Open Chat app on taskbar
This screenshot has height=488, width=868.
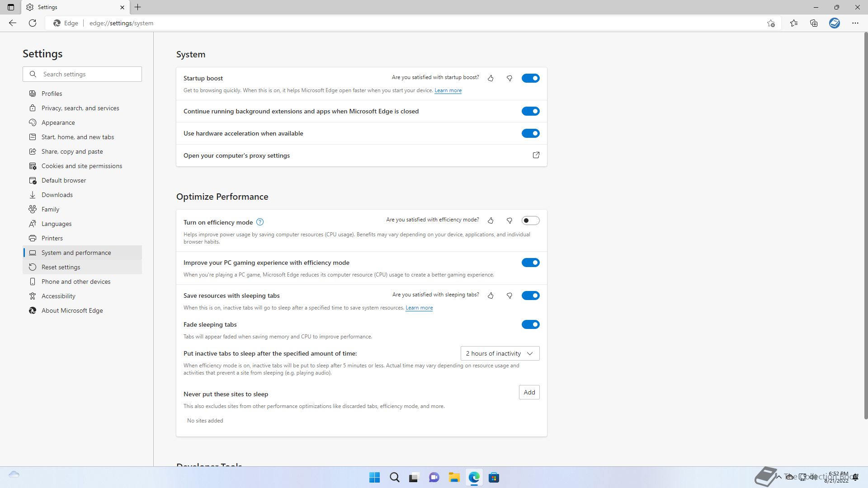click(x=434, y=478)
